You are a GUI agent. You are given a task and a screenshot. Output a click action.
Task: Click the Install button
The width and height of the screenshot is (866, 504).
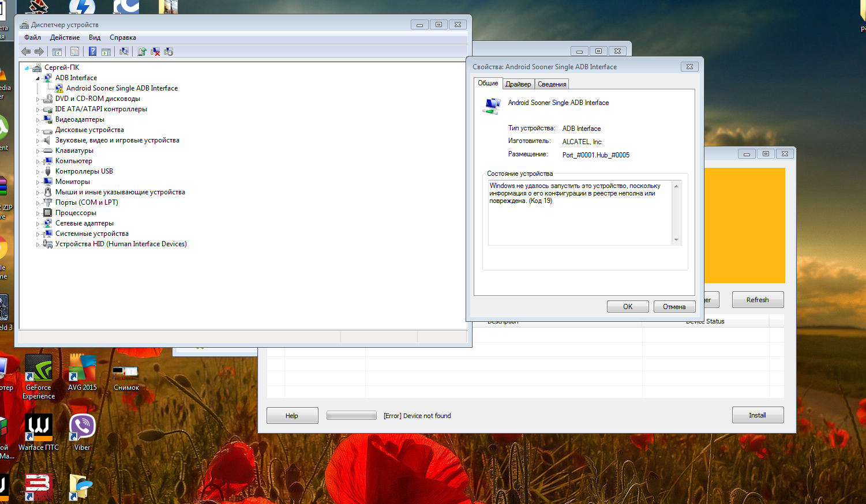click(757, 415)
